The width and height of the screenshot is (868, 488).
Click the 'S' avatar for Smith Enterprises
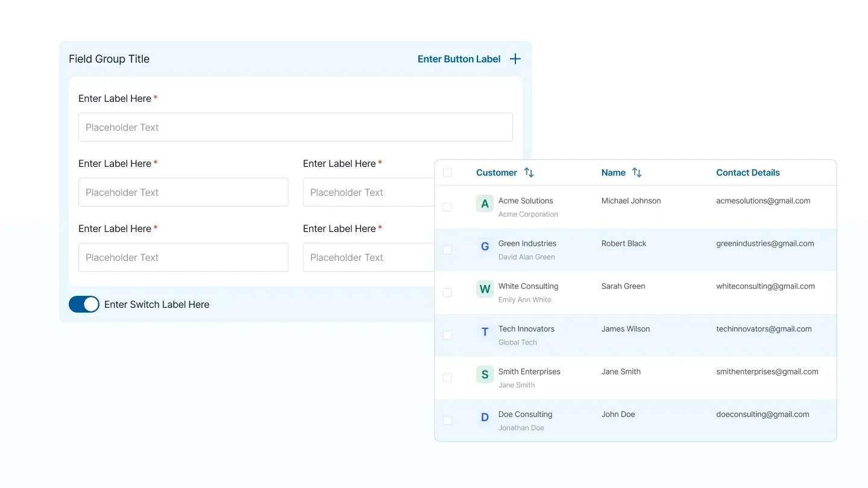pyautogui.click(x=485, y=375)
